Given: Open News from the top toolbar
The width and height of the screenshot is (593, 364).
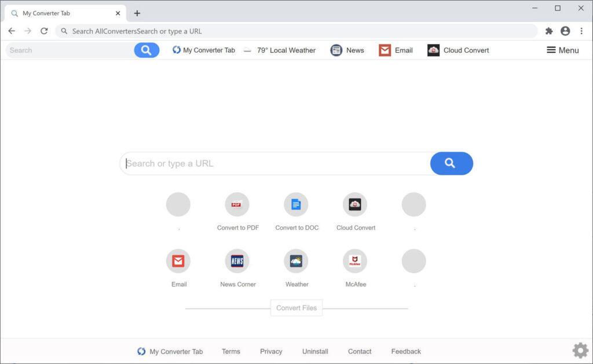Looking at the screenshot, I should pos(346,50).
